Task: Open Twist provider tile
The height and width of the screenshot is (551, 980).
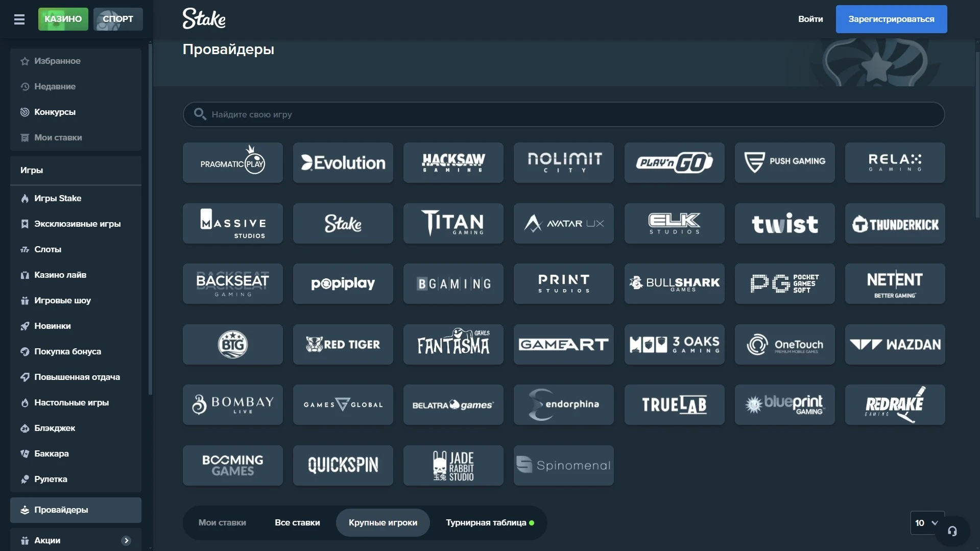Action: 784,223
